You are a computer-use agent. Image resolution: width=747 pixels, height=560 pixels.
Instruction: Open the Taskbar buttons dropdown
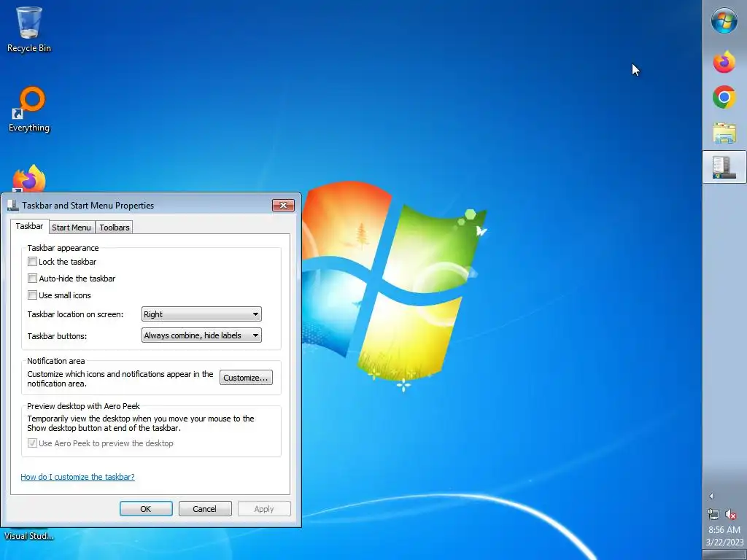click(x=201, y=335)
